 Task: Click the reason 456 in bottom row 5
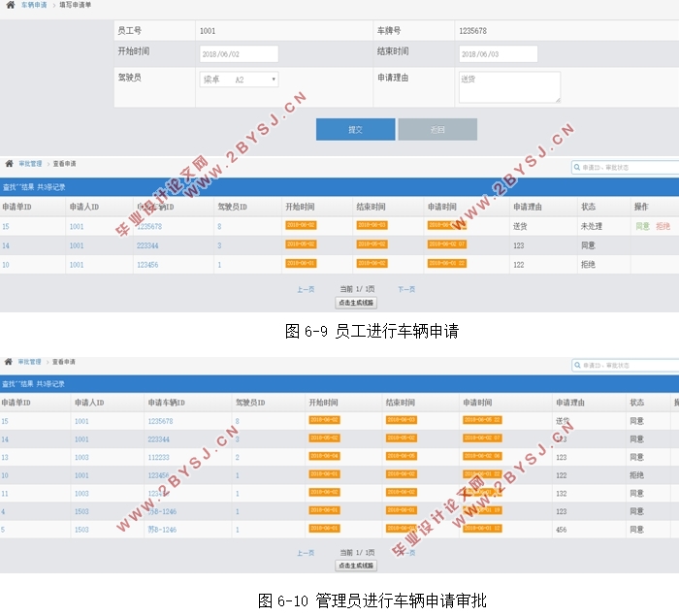tap(562, 530)
